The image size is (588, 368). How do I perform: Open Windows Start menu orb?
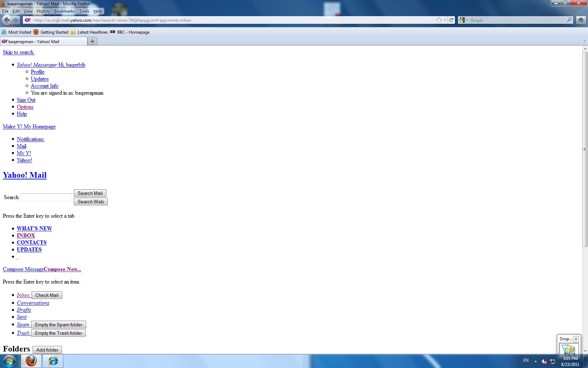(10, 361)
